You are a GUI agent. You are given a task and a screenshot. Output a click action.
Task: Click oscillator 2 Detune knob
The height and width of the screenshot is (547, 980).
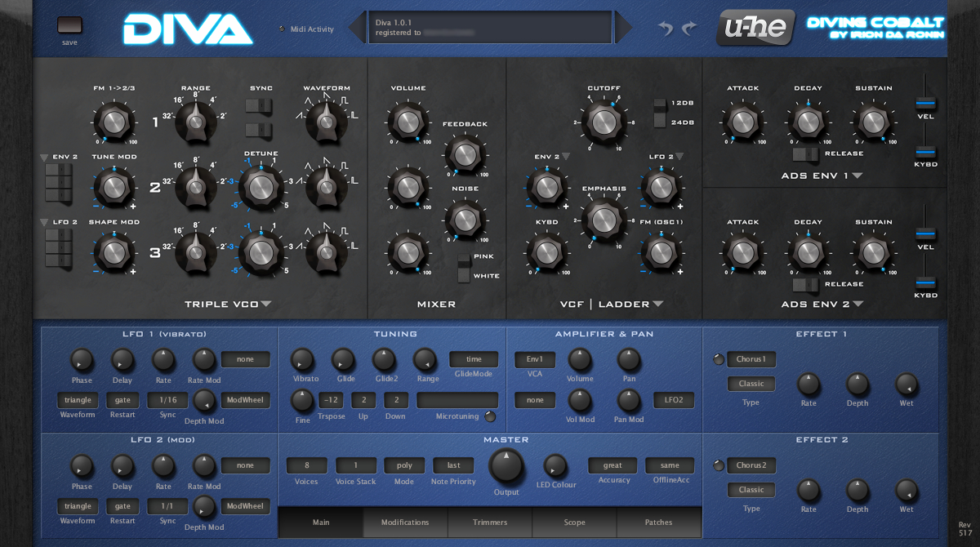[261, 187]
